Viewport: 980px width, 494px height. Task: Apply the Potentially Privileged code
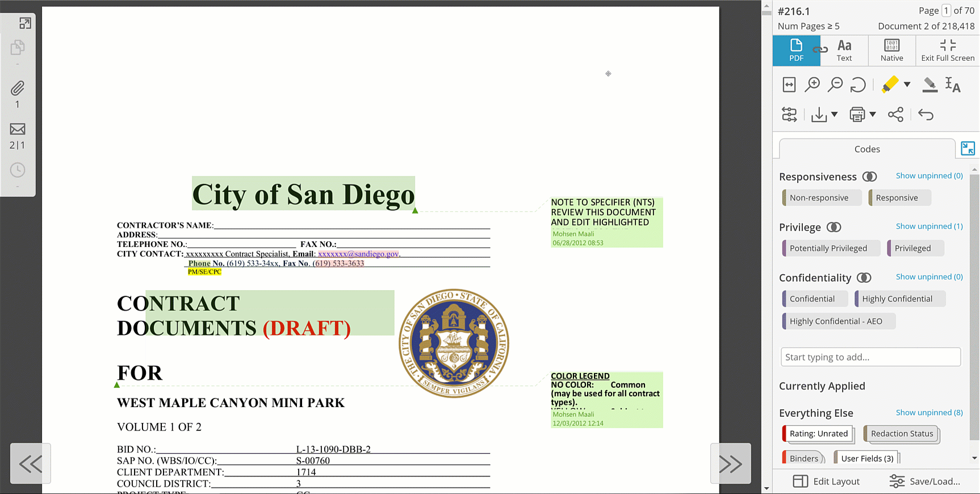click(831, 248)
